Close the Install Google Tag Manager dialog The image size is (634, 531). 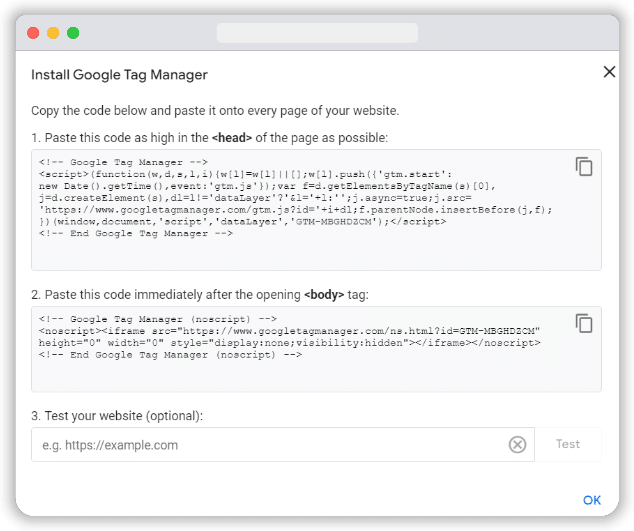point(609,72)
